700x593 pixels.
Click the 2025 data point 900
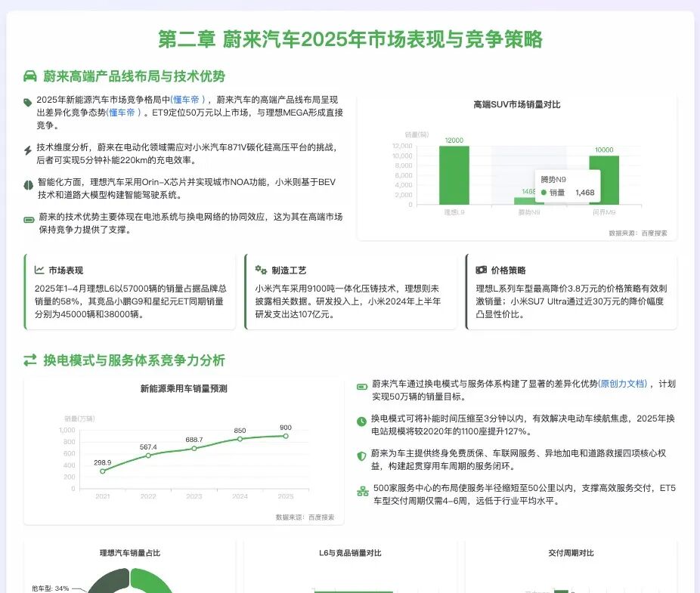click(286, 436)
